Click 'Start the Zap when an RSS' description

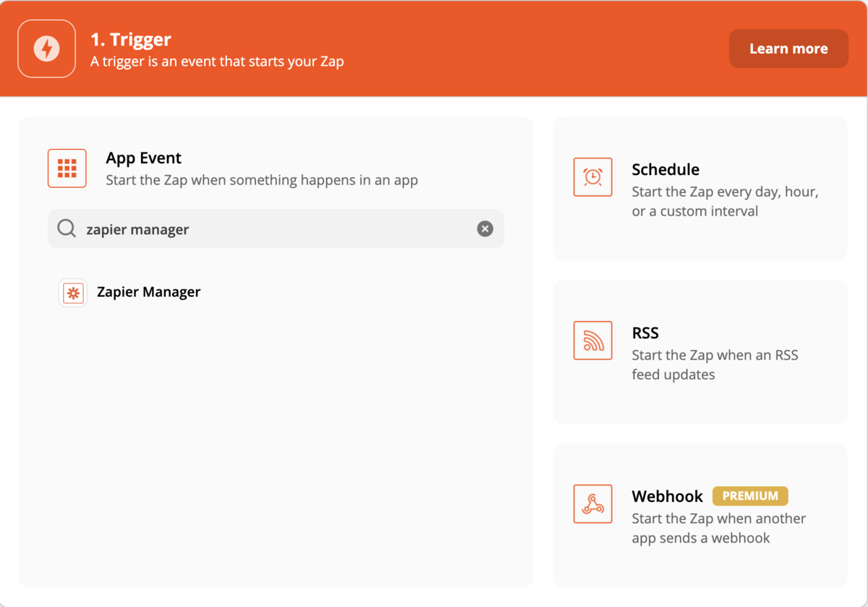715,365
